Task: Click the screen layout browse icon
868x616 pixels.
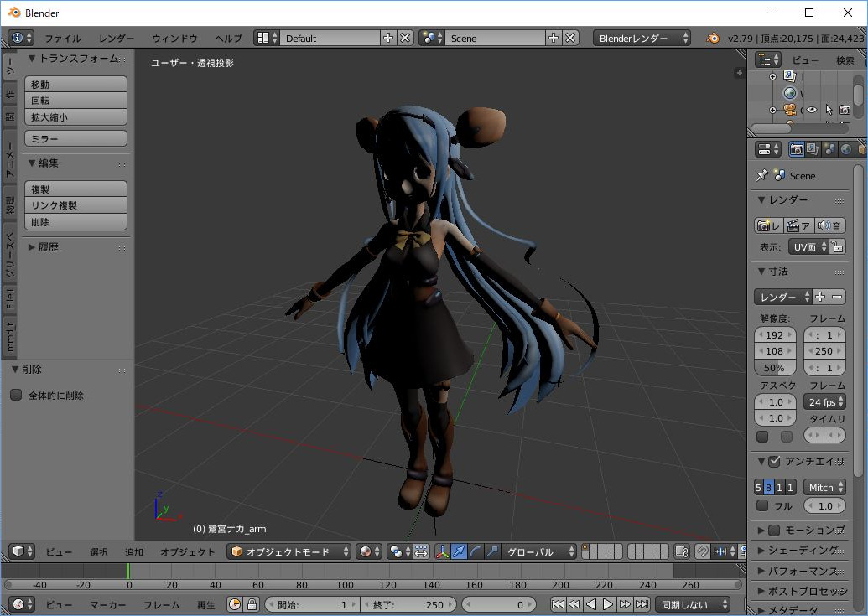Action: pos(267,38)
